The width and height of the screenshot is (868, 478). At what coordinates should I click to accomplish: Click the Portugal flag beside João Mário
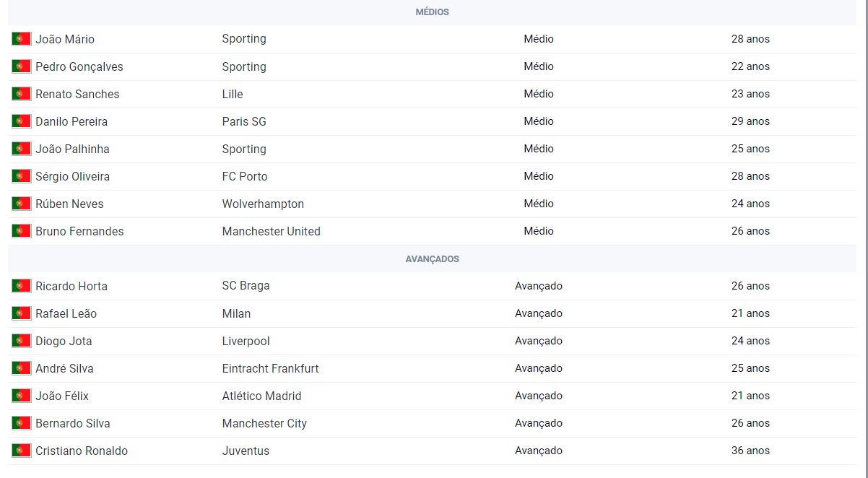[22, 39]
